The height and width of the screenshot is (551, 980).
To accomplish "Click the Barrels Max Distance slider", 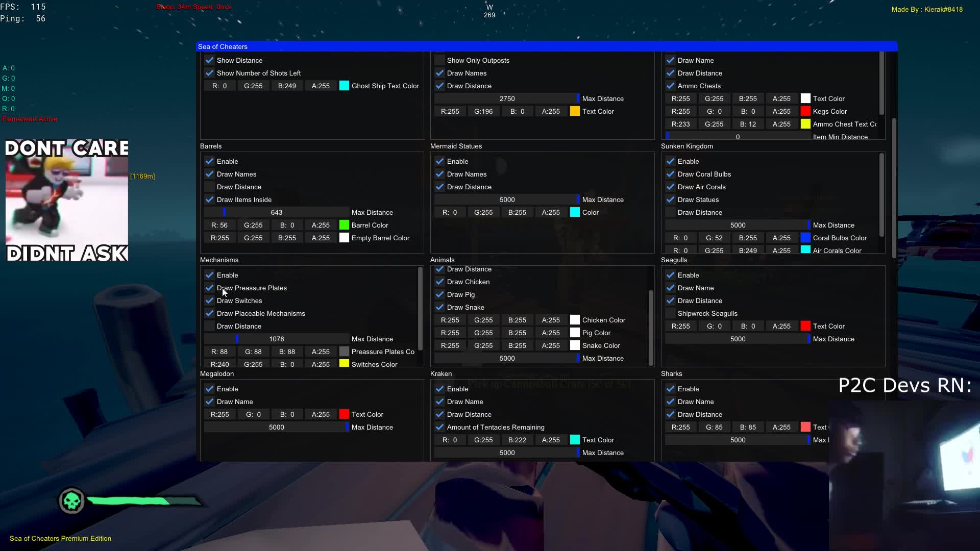I will tap(276, 212).
